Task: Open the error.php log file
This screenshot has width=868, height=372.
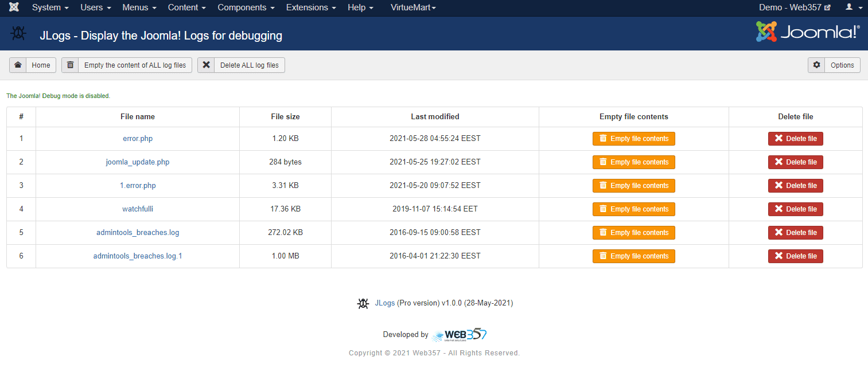Action: tap(138, 139)
